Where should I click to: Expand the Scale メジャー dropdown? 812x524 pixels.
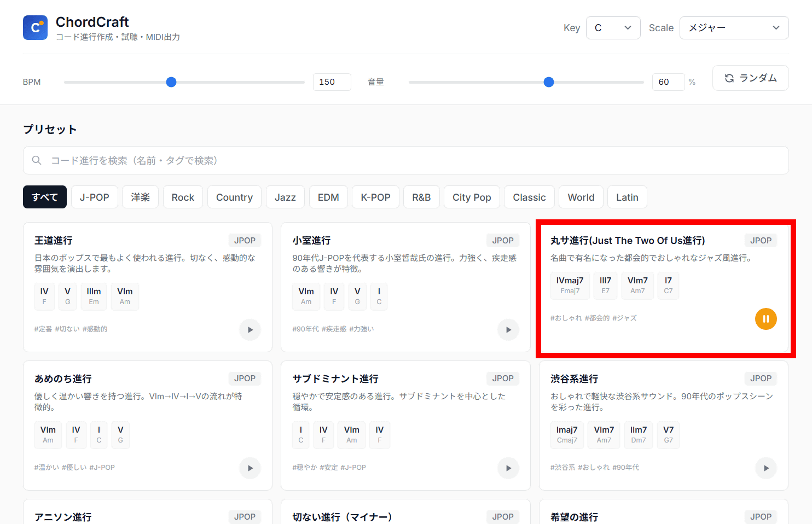pyautogui.click(x=733, y=28)
